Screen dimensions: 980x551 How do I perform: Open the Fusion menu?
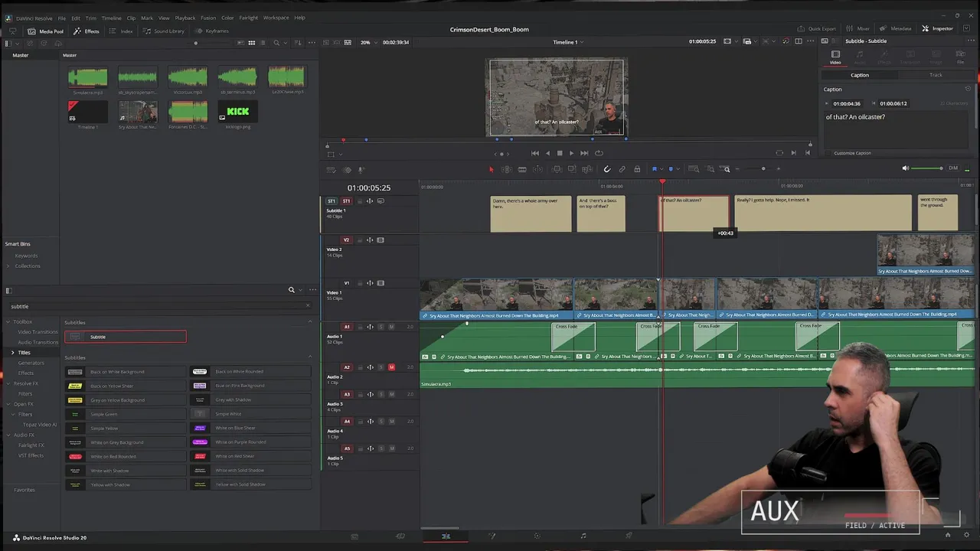click(208, 18)
